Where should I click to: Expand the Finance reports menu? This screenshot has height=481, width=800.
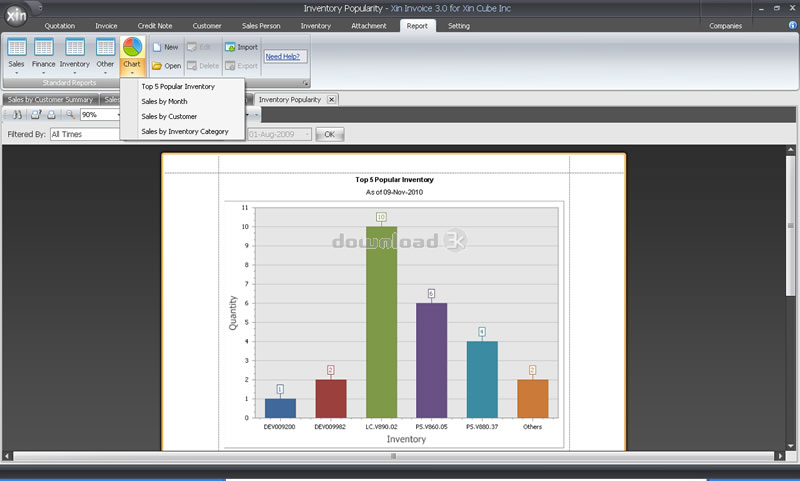(44, 55)
